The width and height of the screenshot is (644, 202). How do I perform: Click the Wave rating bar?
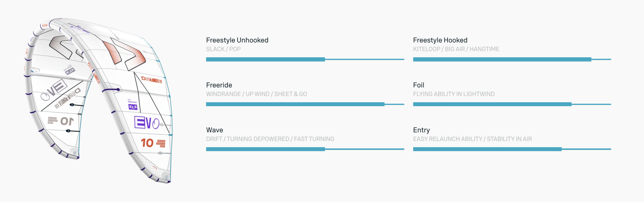pyautogui.click(x=305, y=149)
